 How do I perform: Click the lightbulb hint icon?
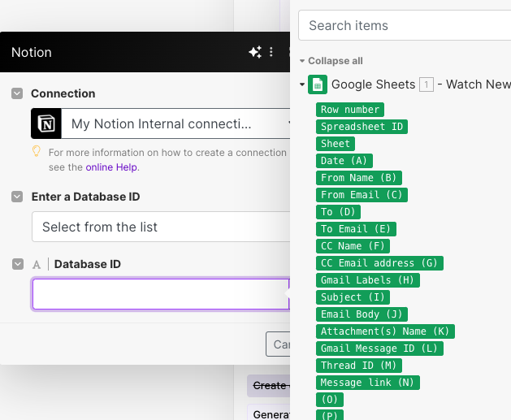tap(36, 152)
